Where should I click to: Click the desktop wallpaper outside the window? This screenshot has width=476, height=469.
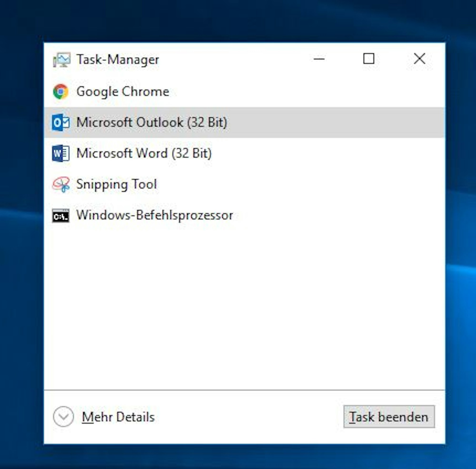pyautogui.click(x=20, y=246)
